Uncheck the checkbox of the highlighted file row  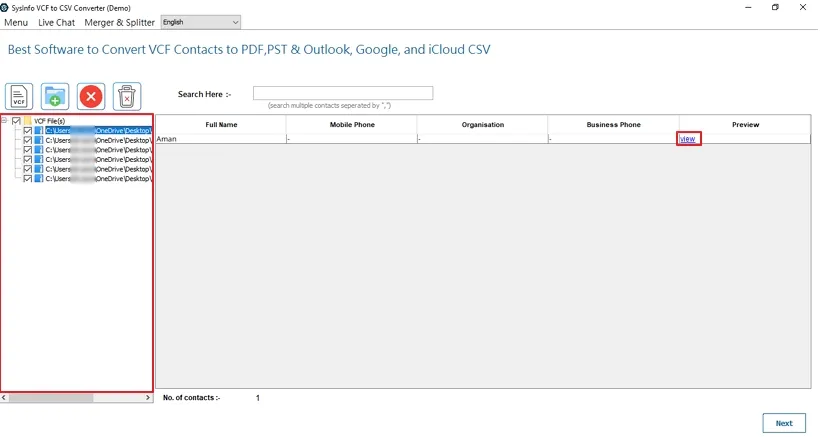[x=28, y=131]
